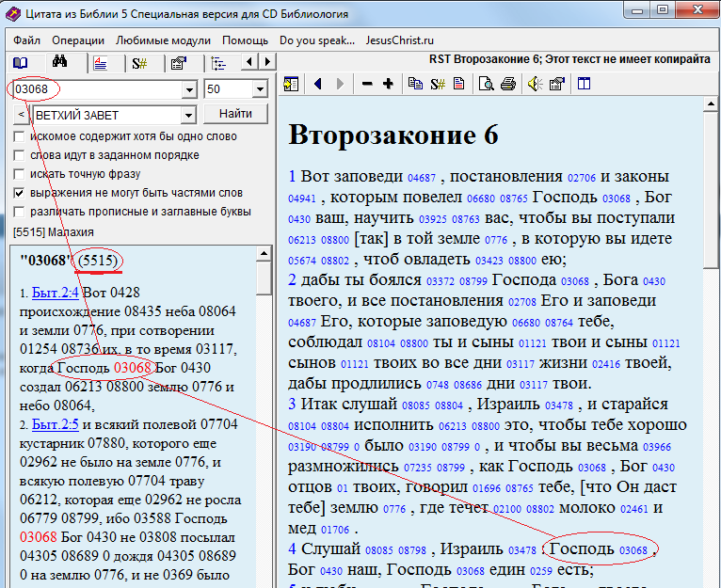This screenshot has height=588, width=721.
Task: Click the back navigation arrow in toolbar
Action: coord(317,84)
